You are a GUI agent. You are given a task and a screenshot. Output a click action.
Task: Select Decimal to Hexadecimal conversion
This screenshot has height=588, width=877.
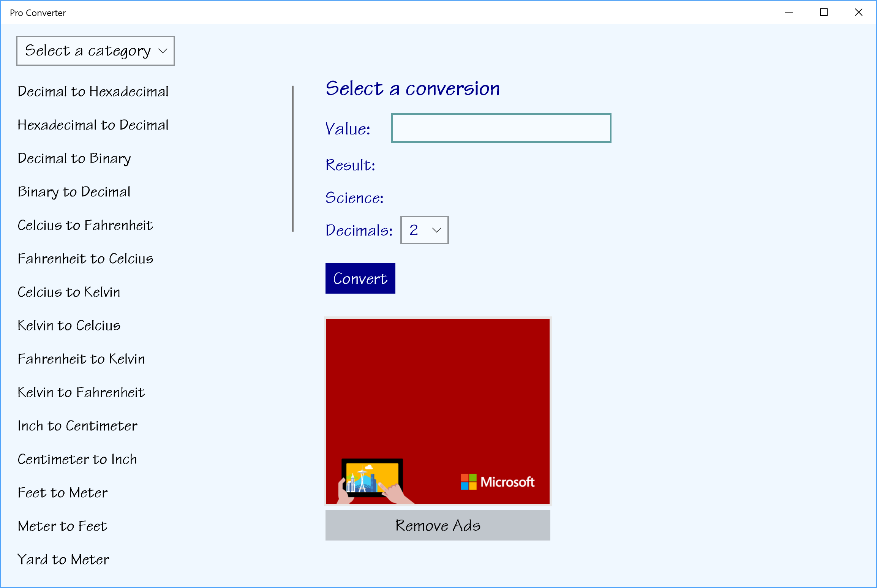click(93, 92)
